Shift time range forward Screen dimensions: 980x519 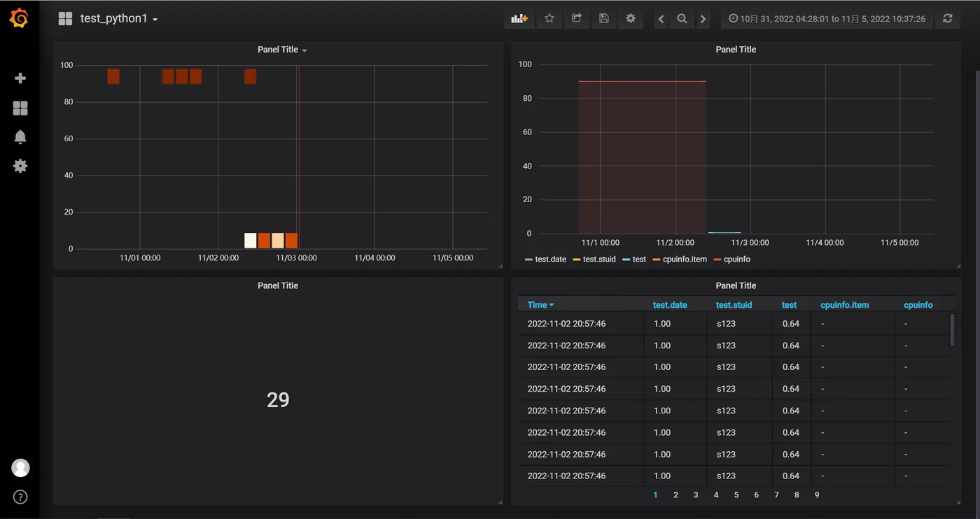coord(703,19)
